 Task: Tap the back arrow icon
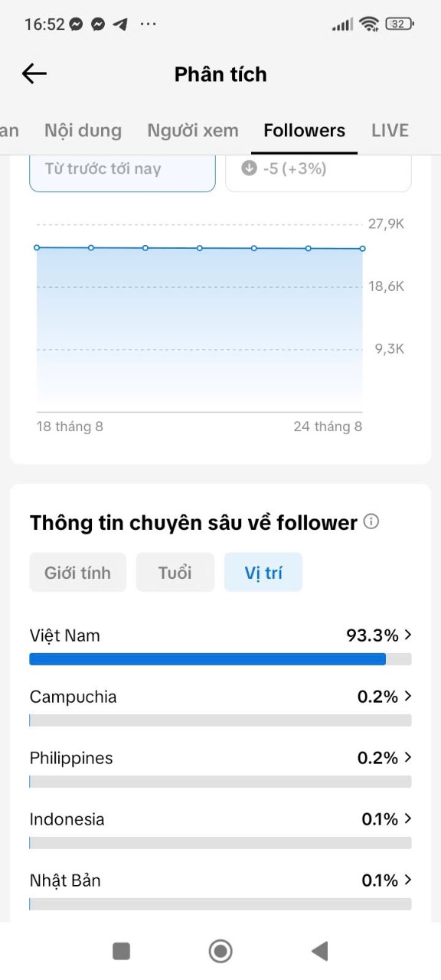click(34, 73)
